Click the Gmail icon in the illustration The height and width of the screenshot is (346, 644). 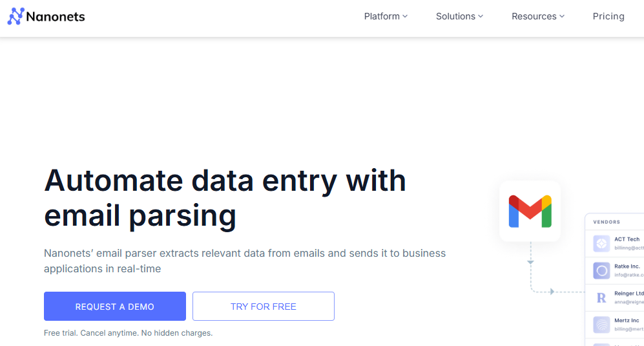click(x=530, y=211)
